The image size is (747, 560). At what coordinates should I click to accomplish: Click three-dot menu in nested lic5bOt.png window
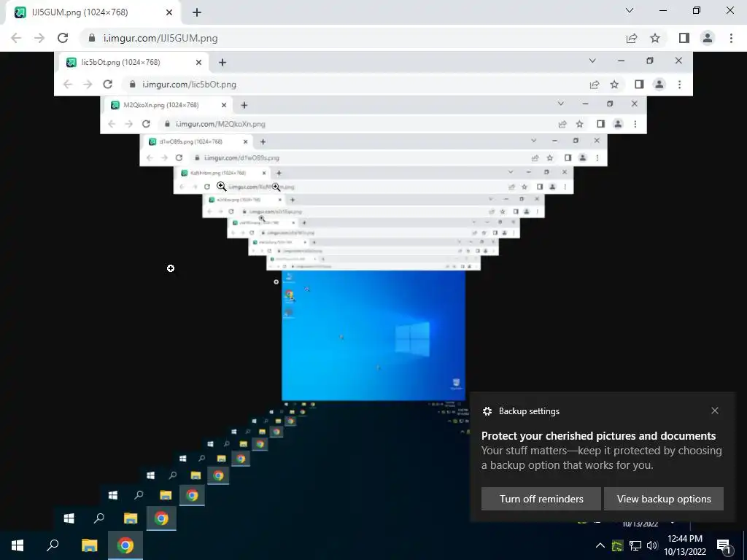tap(679, 85)
